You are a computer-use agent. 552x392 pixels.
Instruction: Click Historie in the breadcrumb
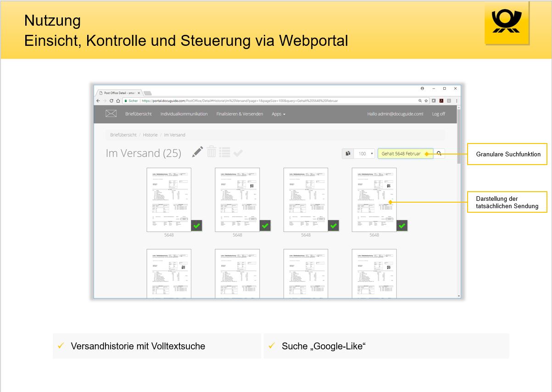[150, 135]
